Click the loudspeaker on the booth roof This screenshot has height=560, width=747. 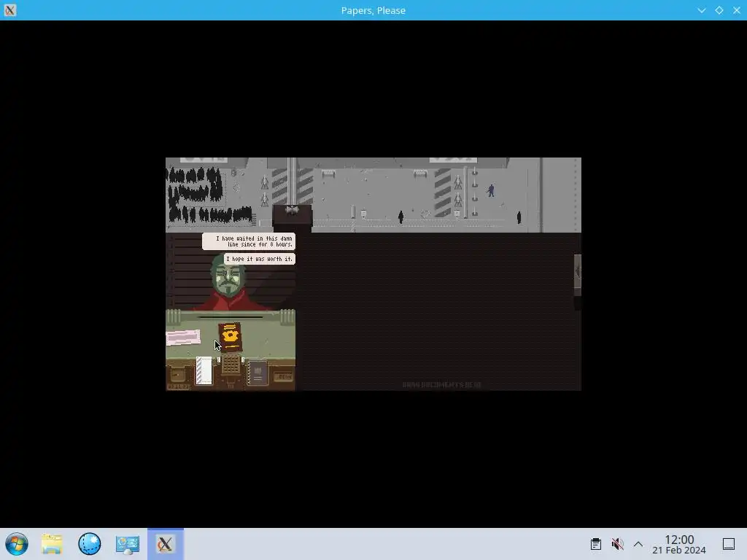[292, 210]
